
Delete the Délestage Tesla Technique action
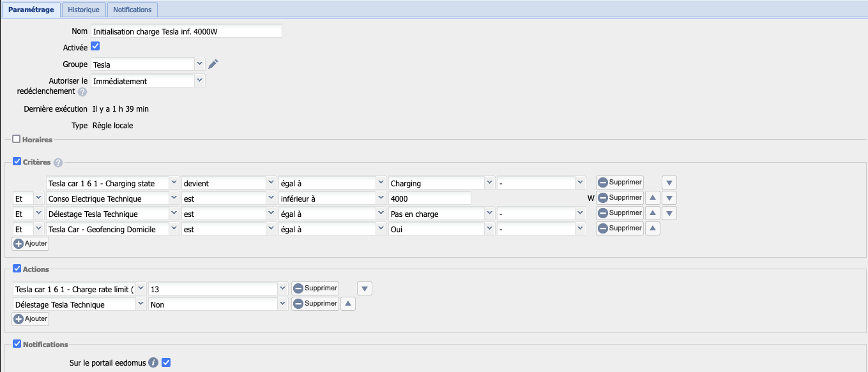point(316,304)
